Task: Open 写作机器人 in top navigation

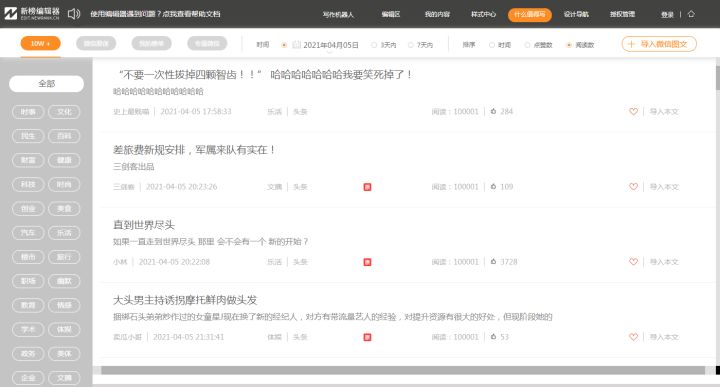Action: [338, 14]
